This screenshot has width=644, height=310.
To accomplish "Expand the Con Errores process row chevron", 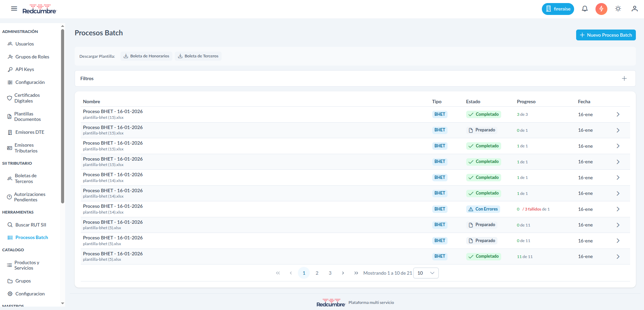I will [x=618, y=209].
